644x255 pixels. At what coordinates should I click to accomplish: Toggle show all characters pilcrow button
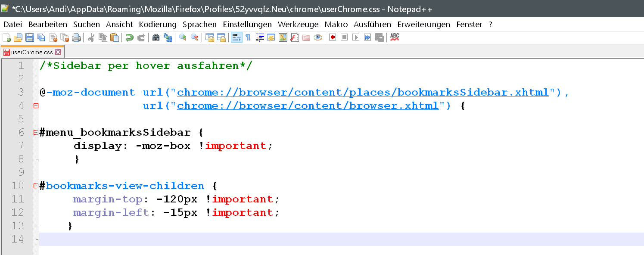tap(248, 37)
